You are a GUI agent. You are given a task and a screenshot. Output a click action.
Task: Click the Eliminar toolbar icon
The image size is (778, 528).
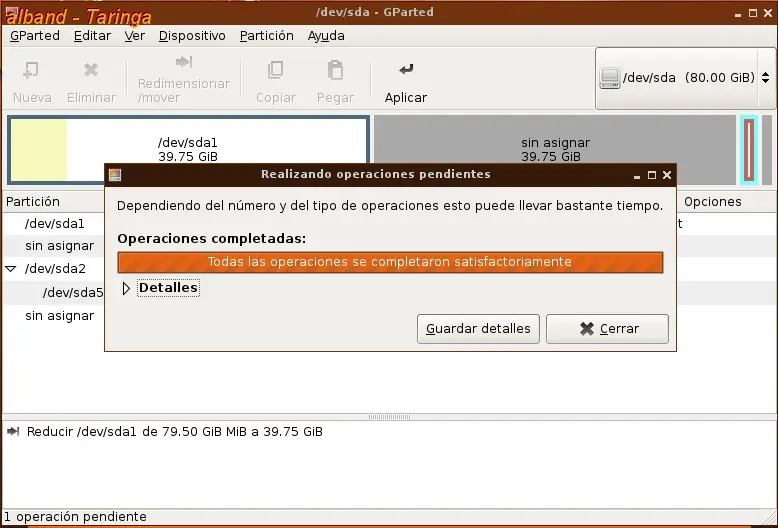(91, 69)
